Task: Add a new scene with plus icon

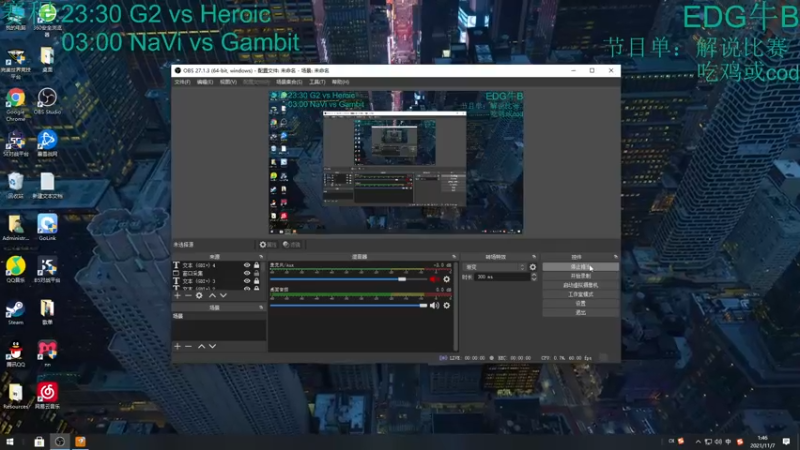Action: (178, 346)
